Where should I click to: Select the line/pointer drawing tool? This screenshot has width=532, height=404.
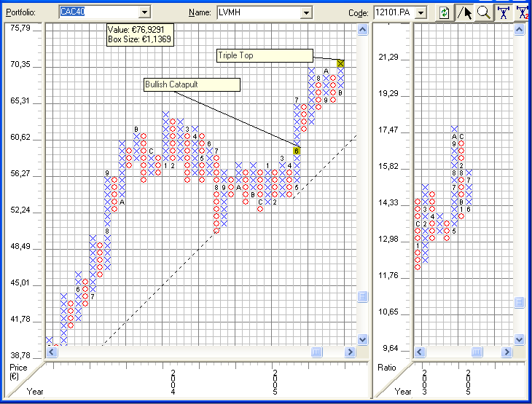pos(464,12)
